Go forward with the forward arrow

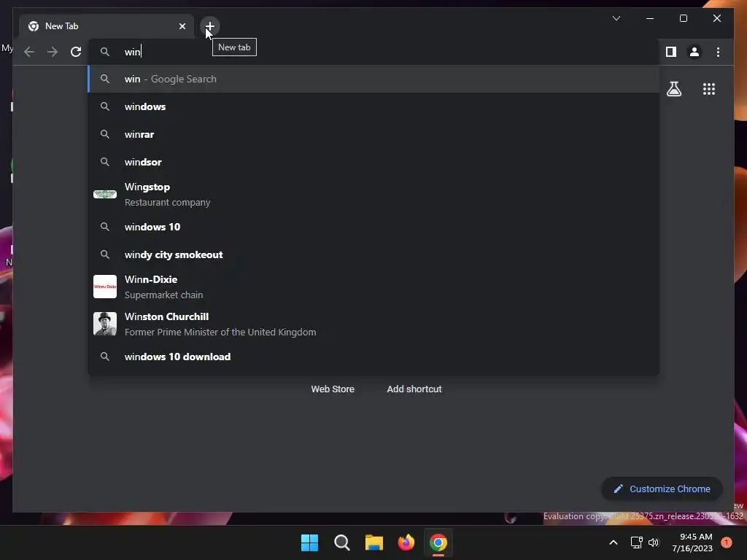[x=53, y=52]
